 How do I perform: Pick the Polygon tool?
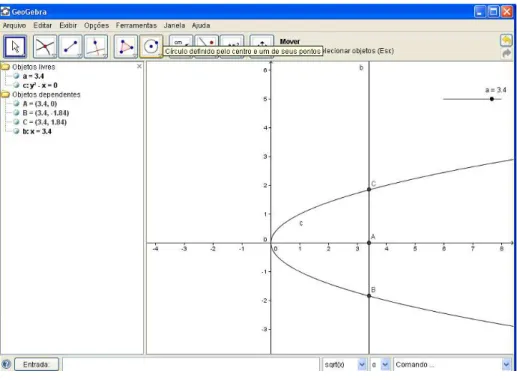coord(126,47)
